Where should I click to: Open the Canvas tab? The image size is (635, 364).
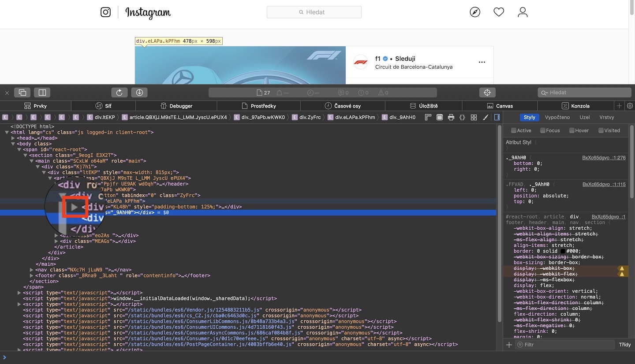(x=500, y=106)
